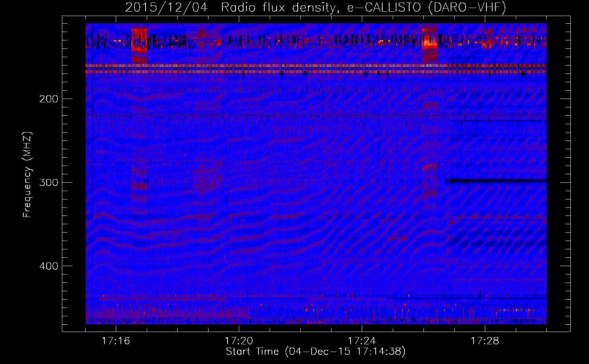589x364 pixels.
Task: Click the '17:16' time tick label
Action: coord(116,341)
